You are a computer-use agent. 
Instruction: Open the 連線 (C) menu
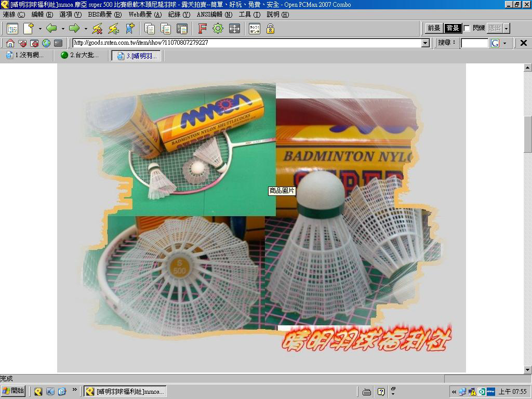[14, 15]
